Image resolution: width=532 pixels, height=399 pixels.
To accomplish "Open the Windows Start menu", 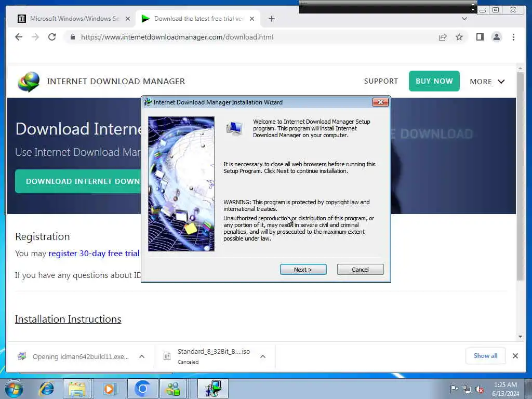I will 14,389.
